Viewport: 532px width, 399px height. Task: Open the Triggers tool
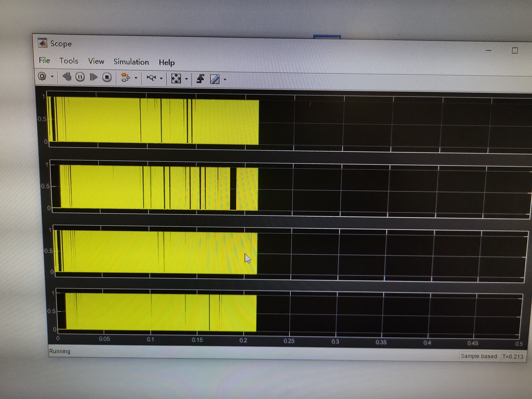point(200,79)
